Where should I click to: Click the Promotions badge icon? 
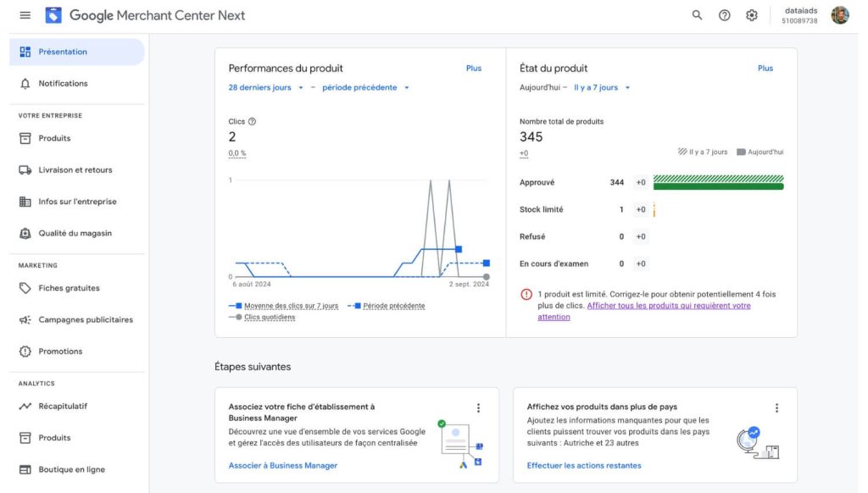[25, 352]
